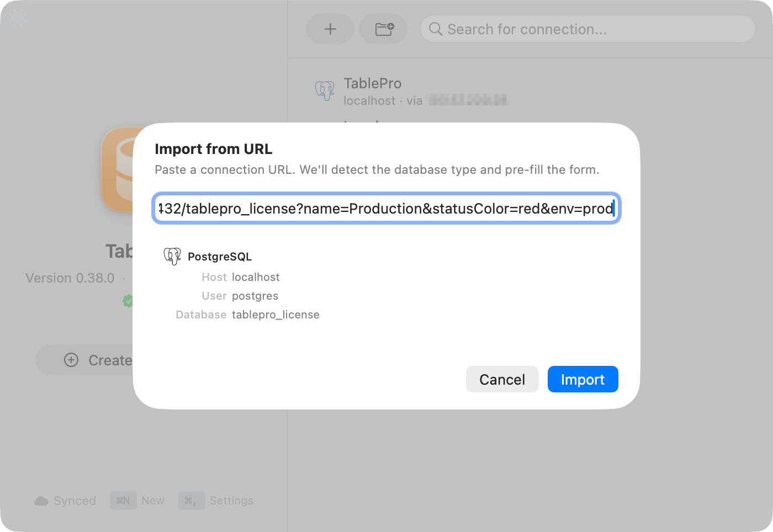Click the ⌘, key badge next to Settings

click(x=192, y=501)
